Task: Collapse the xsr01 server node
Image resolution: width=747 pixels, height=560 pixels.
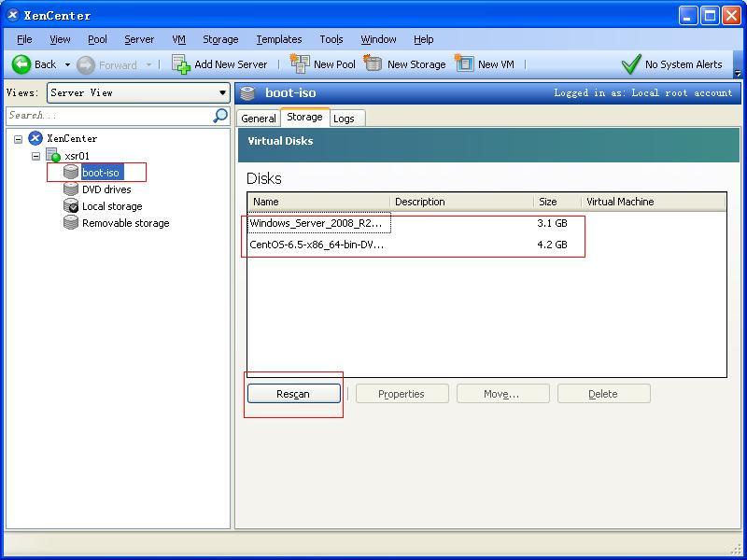Action: 35,156
